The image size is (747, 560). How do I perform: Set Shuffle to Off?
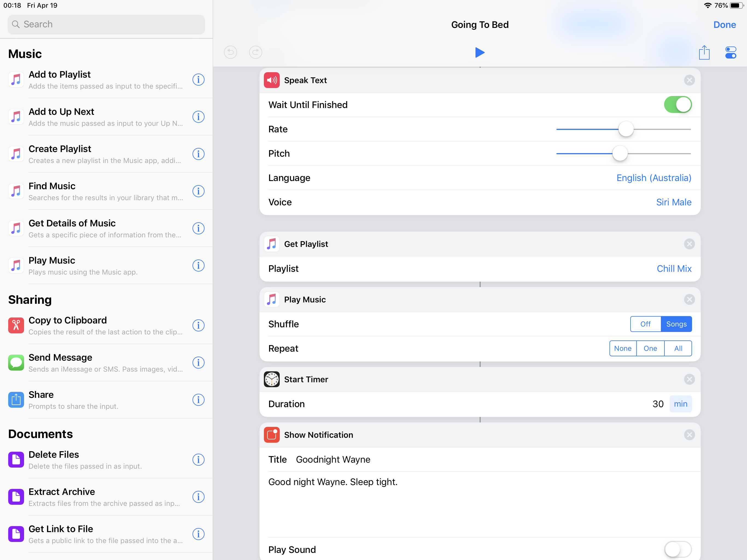(645, 324)
